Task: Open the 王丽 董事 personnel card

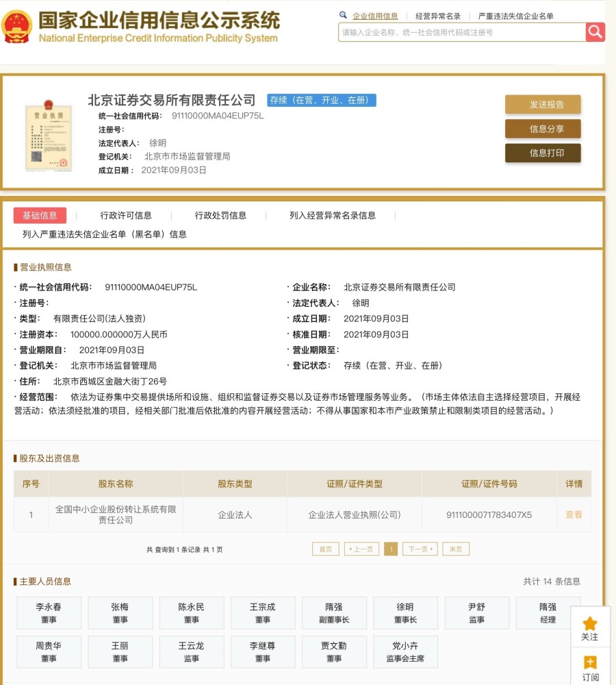Action: click(x=120, y=652)
